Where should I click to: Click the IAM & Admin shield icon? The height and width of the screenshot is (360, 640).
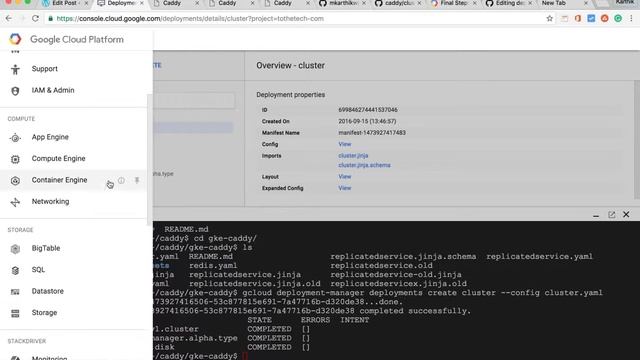(x=15, y=91)
